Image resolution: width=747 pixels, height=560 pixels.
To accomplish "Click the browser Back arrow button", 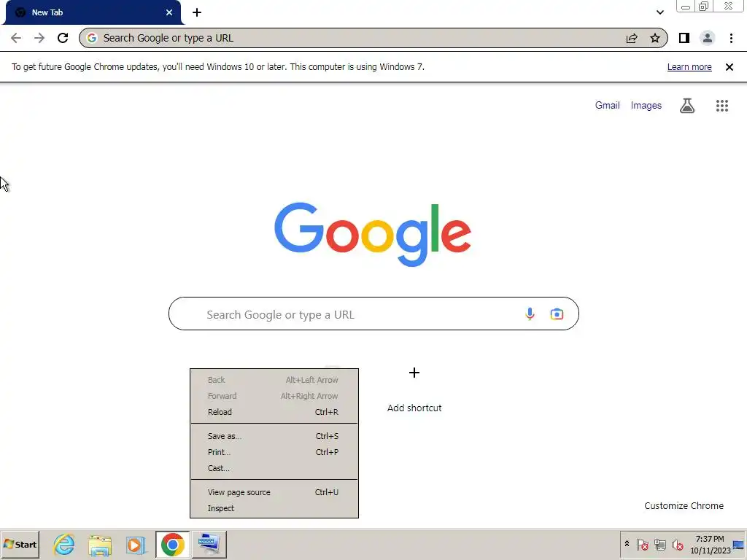I will 16,38.
